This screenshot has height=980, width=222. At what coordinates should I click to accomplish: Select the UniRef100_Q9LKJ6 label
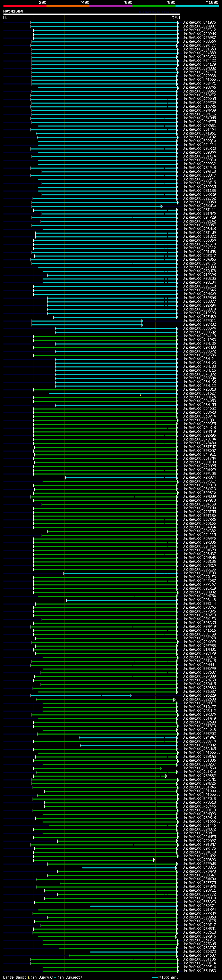pyautogui.click(x=199, y=428)
